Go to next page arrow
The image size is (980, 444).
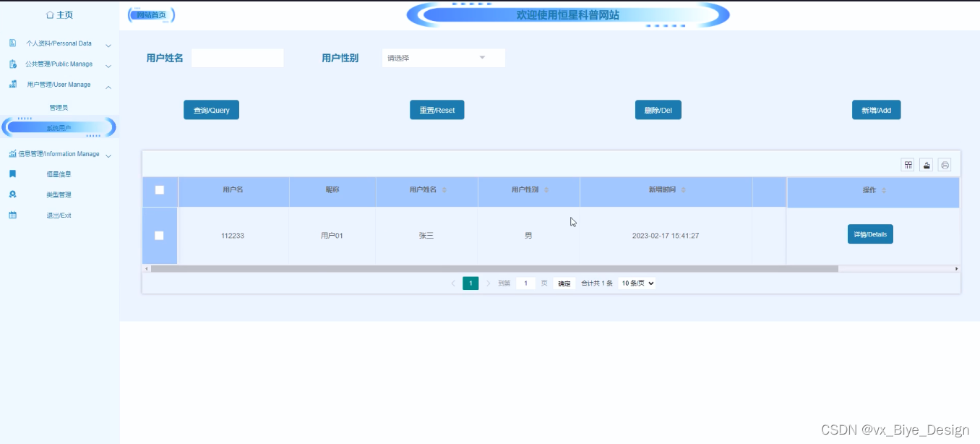point(489,283)
